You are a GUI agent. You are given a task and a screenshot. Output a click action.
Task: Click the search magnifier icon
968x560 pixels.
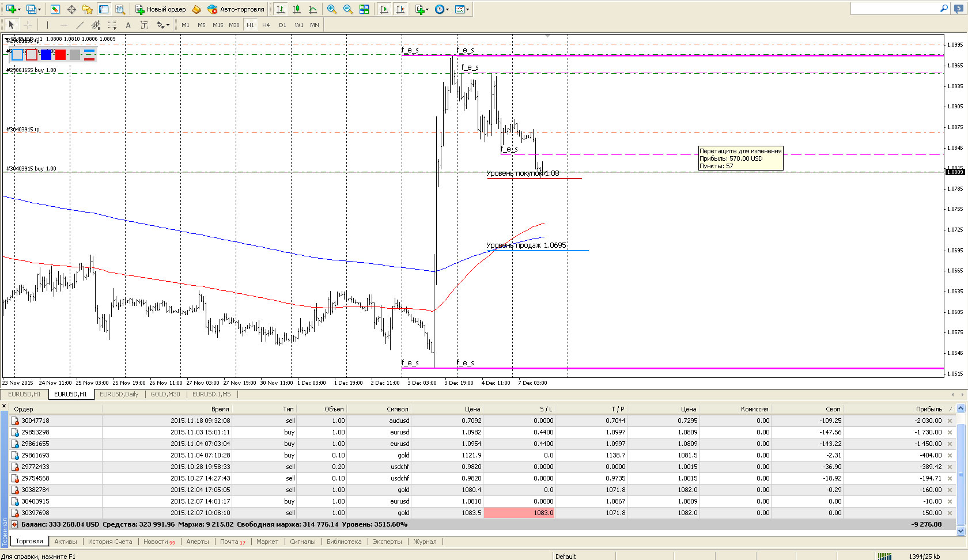pos(944,8)
